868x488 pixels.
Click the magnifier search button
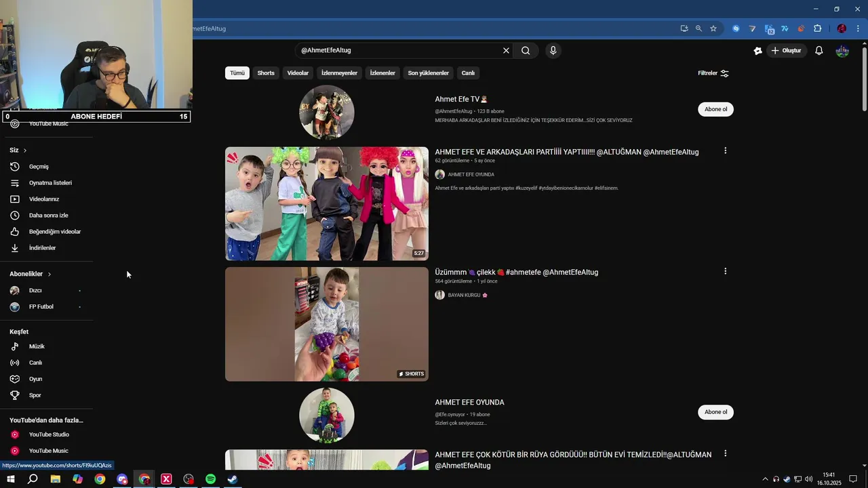tap(526, 50)
